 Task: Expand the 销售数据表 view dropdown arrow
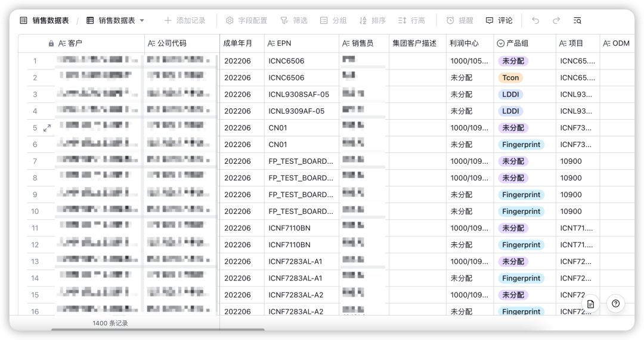(x=142, y=21)
